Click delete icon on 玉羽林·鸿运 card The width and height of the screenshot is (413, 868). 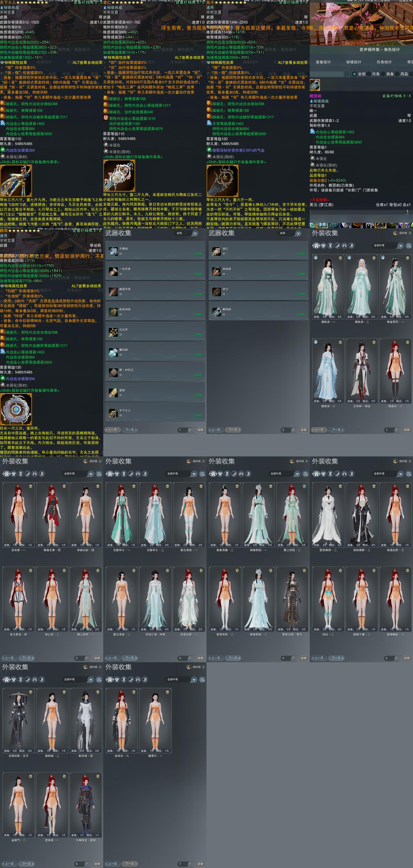(x=374, y=342)
